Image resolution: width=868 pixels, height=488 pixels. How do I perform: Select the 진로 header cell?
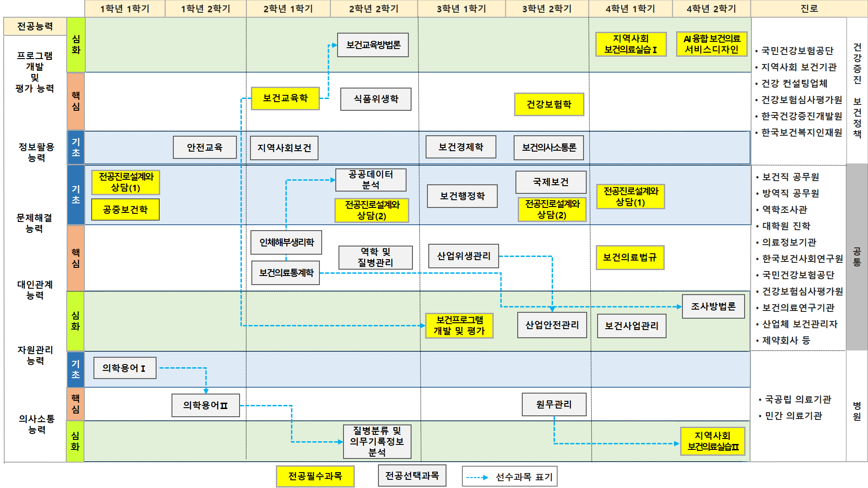point(809,9)
